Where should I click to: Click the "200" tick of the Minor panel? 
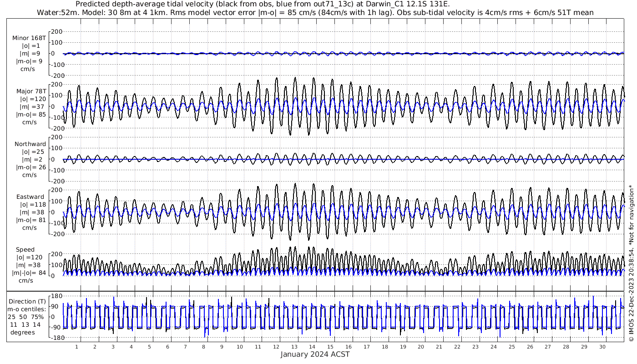(56, 31)
